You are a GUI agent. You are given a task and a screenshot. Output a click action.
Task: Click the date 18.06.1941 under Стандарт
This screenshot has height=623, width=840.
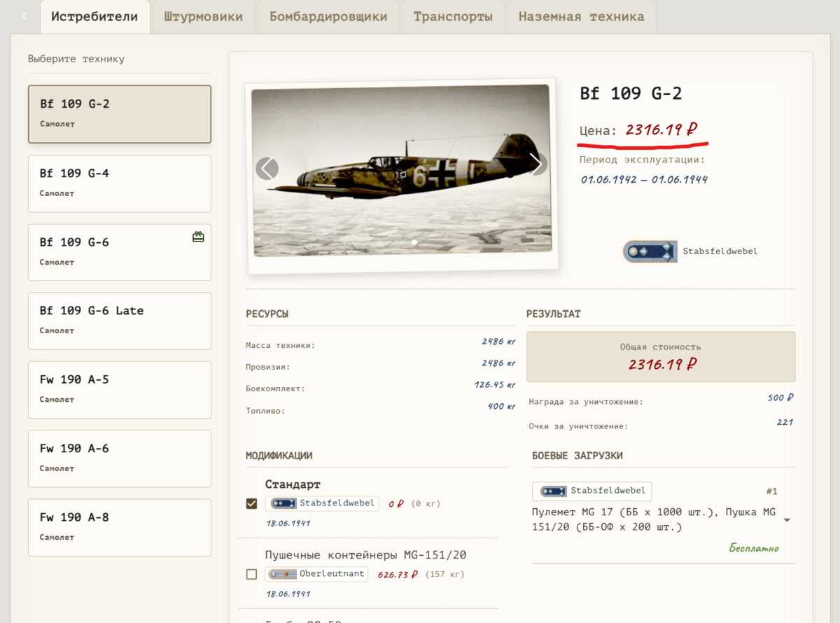click(x=288, y=524)
